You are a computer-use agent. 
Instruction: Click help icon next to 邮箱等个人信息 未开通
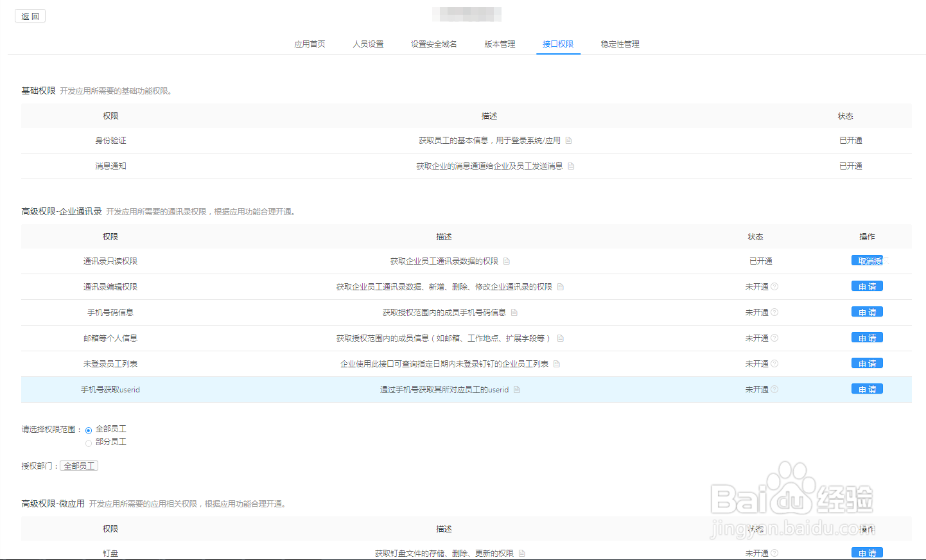click(x=774, y=338)
